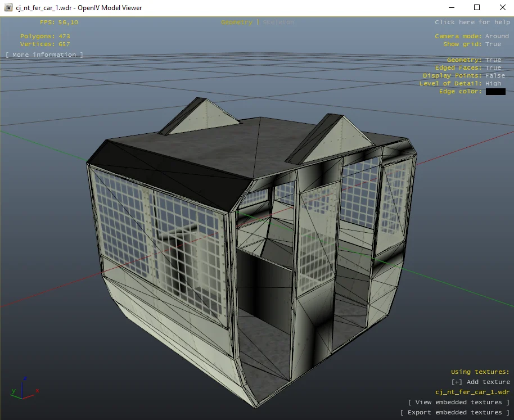Click Export embedded textures
The width and height of the screenshot is (514, 420).
[x=454, y=412]
